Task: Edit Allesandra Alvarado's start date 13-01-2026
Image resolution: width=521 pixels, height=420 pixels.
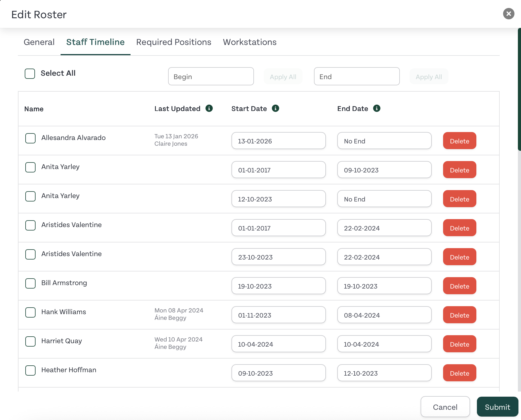Action: [x=278, y=141]
